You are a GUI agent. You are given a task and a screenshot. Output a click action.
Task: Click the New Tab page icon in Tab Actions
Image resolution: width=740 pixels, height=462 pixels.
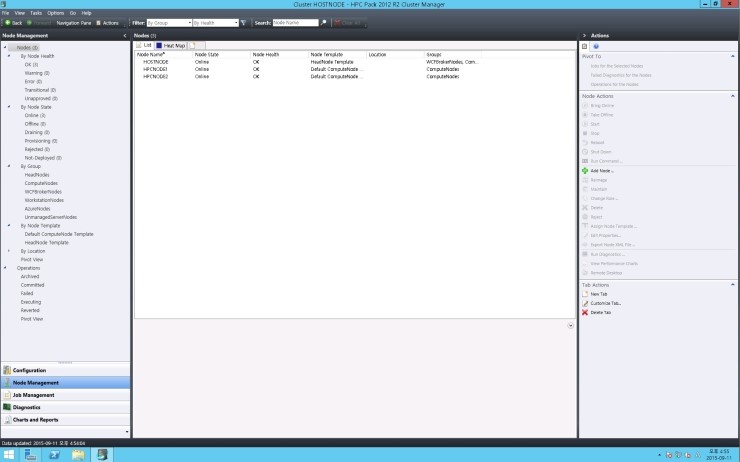(585, 294)
